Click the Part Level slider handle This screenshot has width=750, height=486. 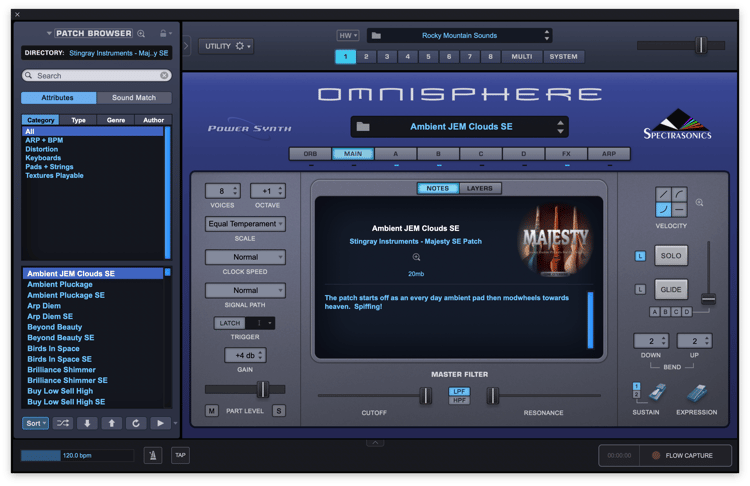263,389
